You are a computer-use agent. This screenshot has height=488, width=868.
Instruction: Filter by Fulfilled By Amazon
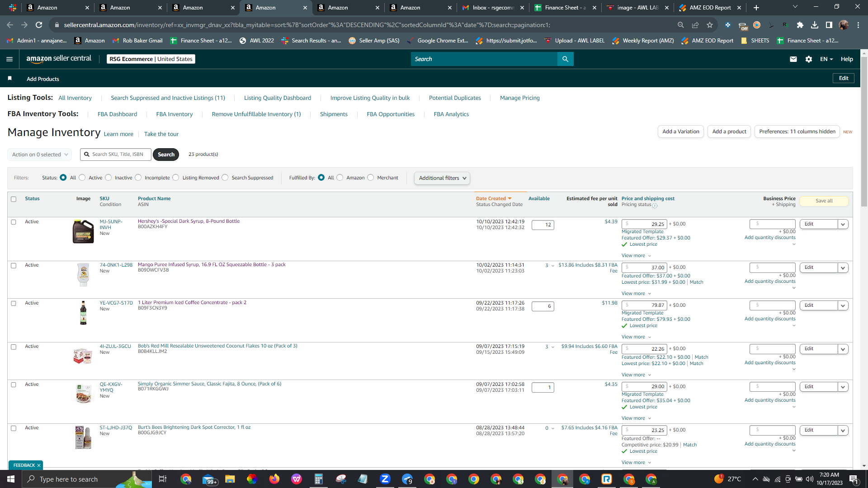tap(340, 178)
